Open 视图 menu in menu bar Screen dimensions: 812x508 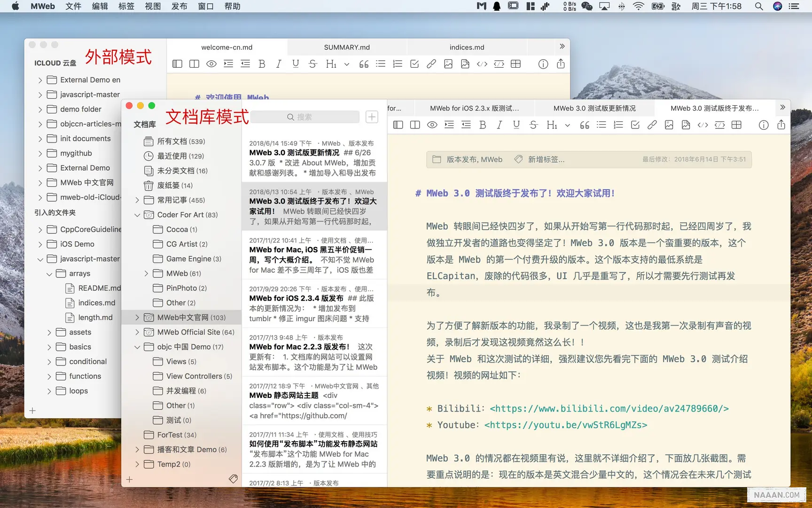point(153,6)
